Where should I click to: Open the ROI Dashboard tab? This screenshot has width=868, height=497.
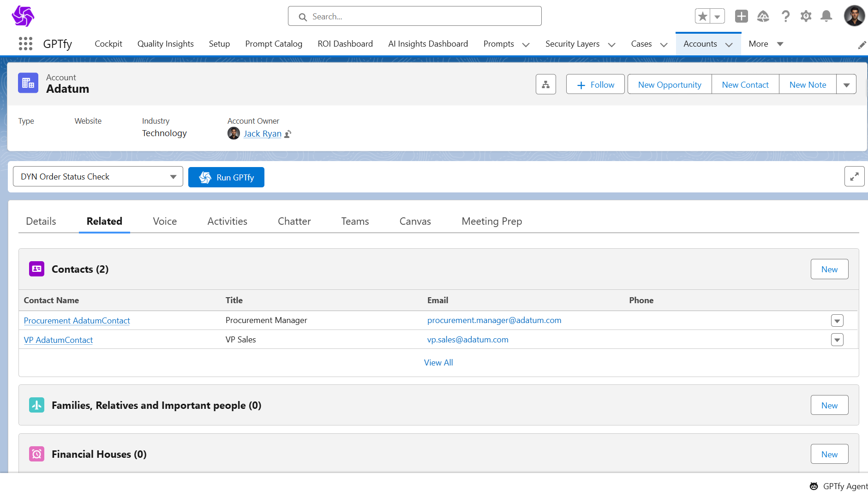click(x=345, y=44)
